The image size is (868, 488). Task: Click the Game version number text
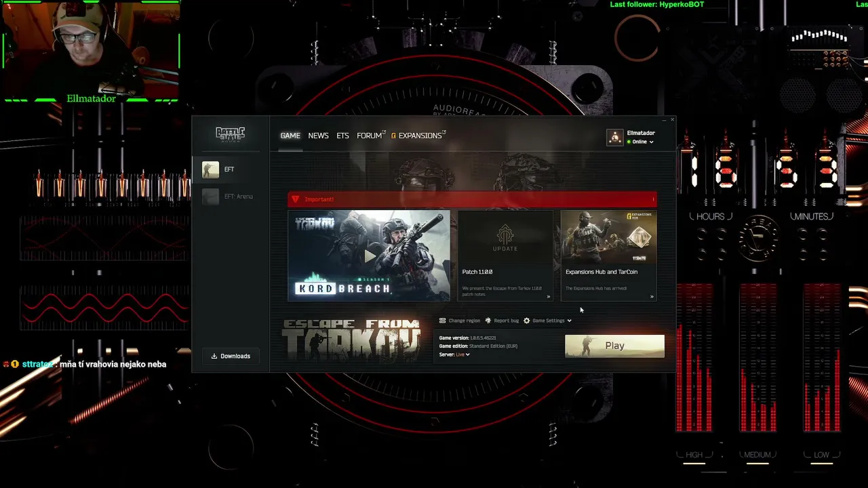pyautogui.click(x=483, y=338)
